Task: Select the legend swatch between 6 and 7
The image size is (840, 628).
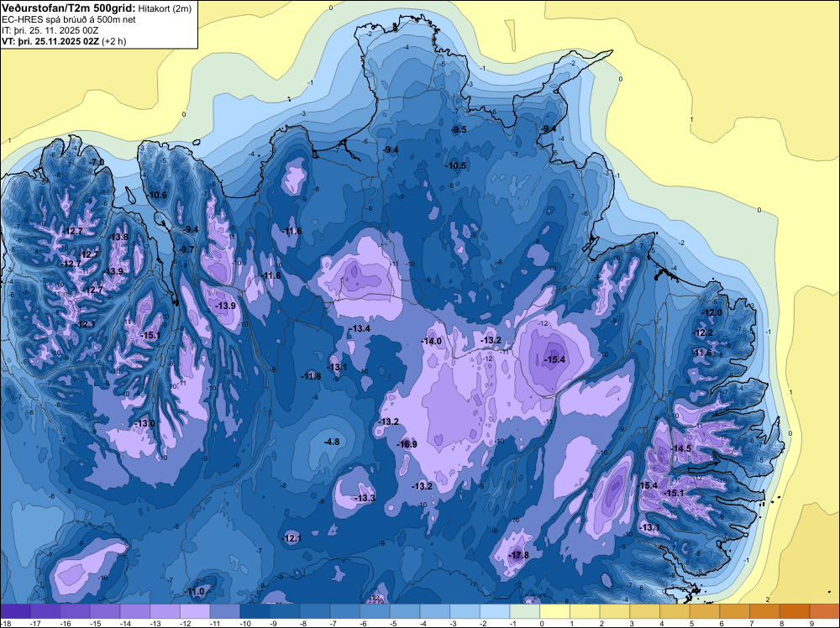Action: pos(735,611)
